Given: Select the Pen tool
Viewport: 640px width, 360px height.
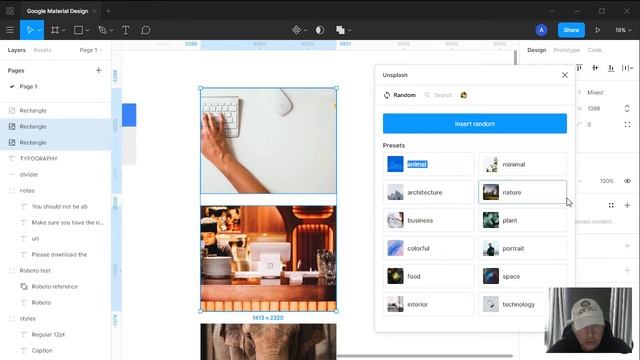Looking at the screenshot, I should click(x=102, y=30).
